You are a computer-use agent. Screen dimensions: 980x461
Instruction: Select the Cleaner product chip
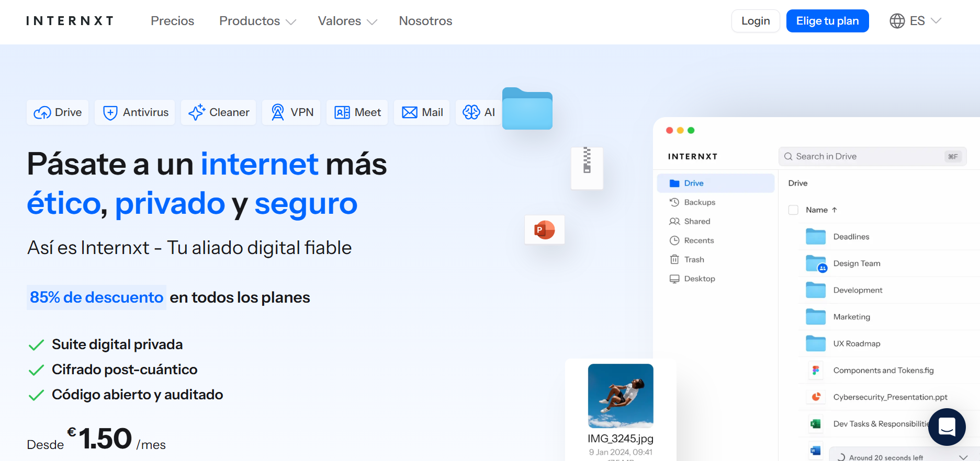click(219, 112)
